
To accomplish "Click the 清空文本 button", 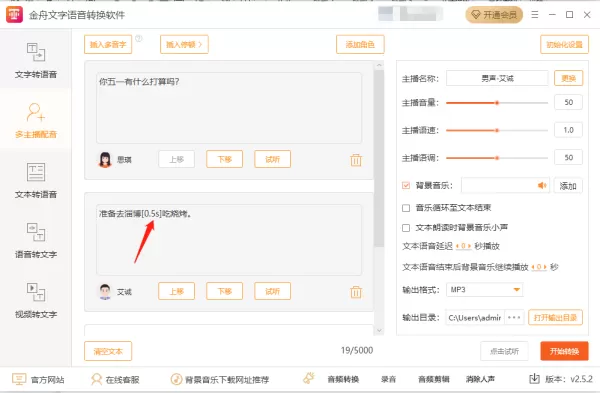I will click(108, 351).
